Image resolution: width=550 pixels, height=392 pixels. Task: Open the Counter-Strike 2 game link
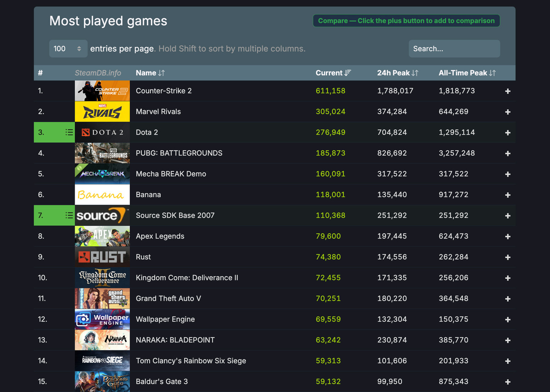pos(164,91)
